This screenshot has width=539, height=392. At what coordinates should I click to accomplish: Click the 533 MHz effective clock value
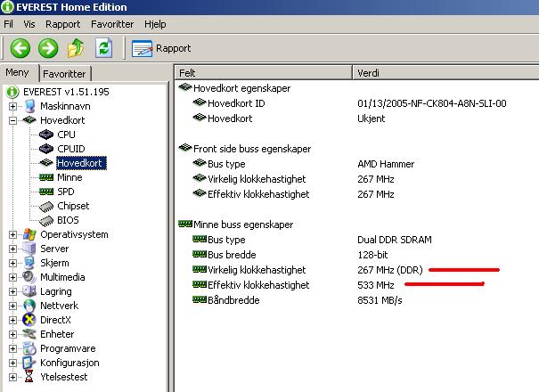376,285
